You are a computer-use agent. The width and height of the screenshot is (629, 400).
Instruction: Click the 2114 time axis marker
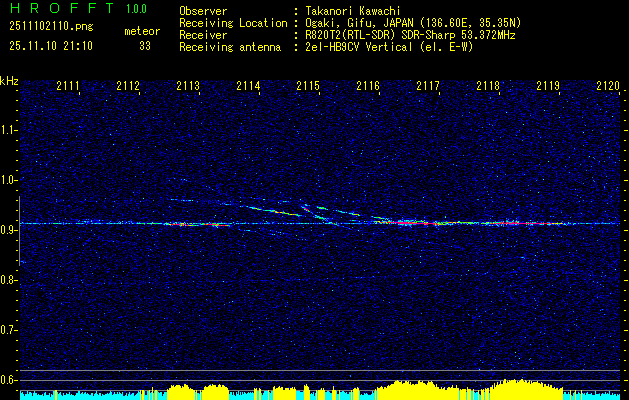[248, 85]
